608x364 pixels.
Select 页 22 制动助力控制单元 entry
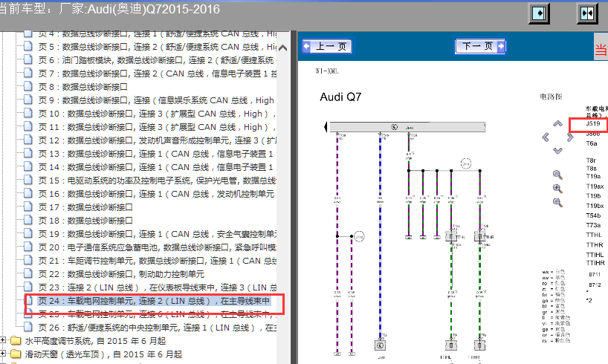click(121, 274)
